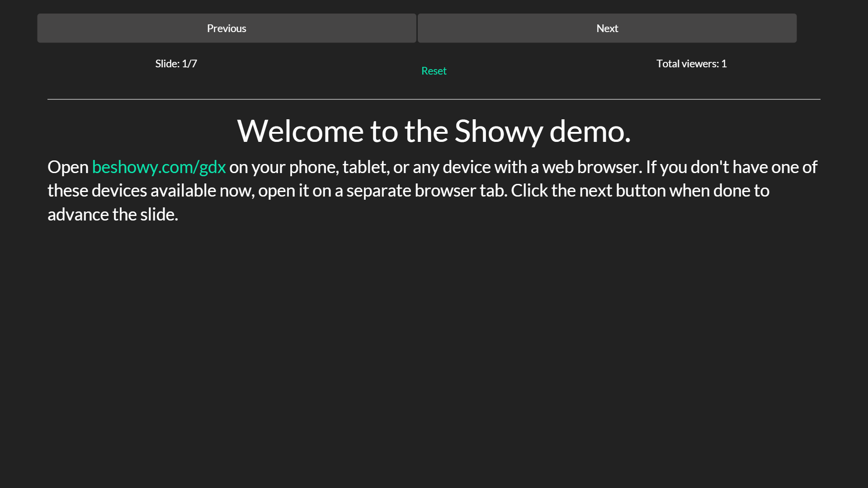Click the word 'Open' before the link
This screenshot has height=488, width=868.
(68, 167)
